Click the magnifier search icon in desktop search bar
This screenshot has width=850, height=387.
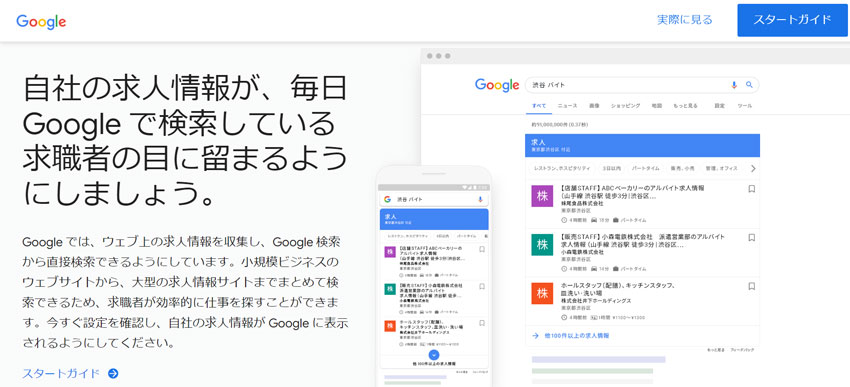[x=749, y=85]
